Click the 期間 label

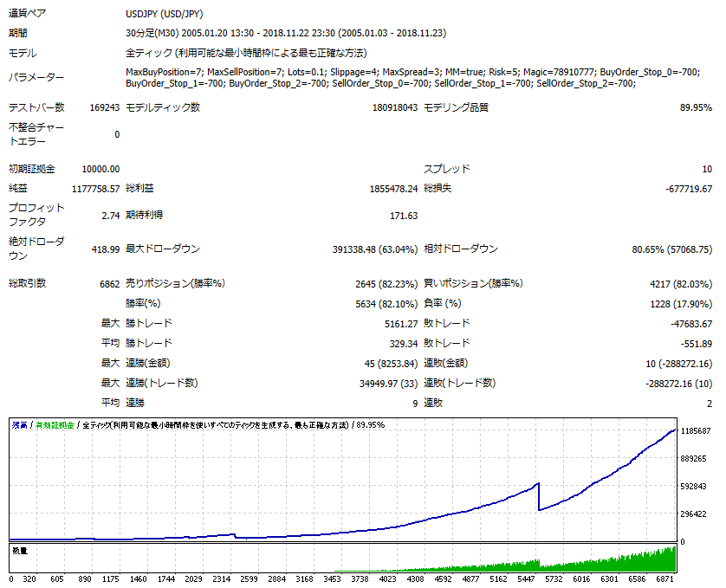click(x=18, y=33)
